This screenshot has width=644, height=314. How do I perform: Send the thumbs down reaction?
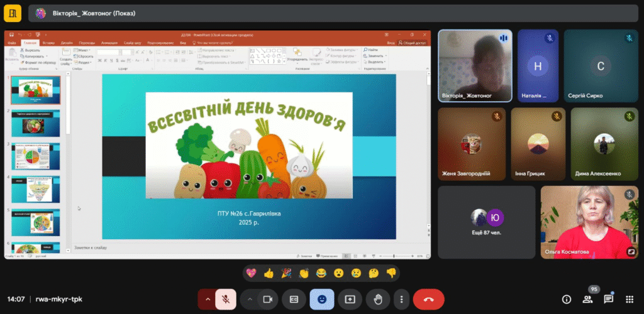(391, 273)
